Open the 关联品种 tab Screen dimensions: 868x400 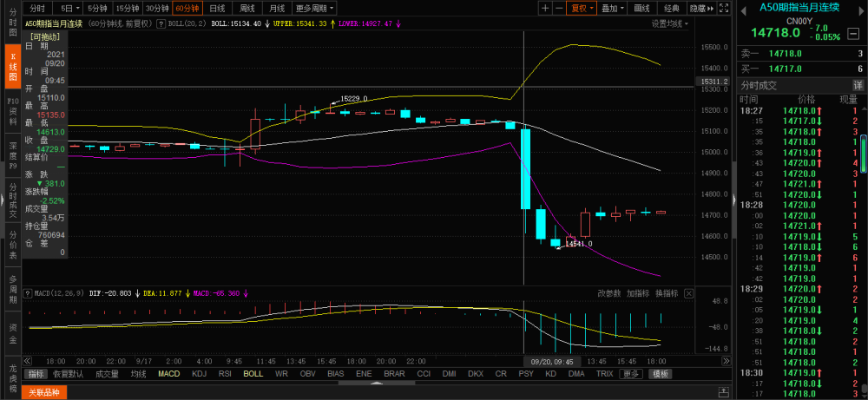(44, 393)
